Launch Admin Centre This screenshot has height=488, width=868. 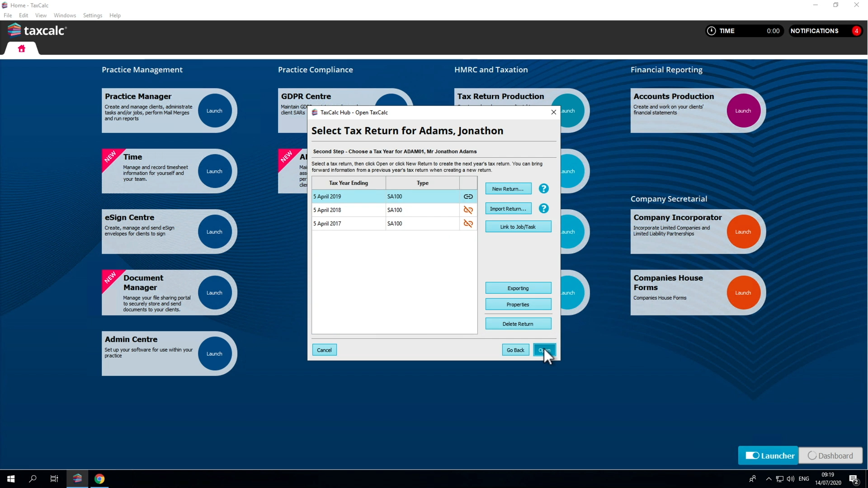(x=214, y=354)
